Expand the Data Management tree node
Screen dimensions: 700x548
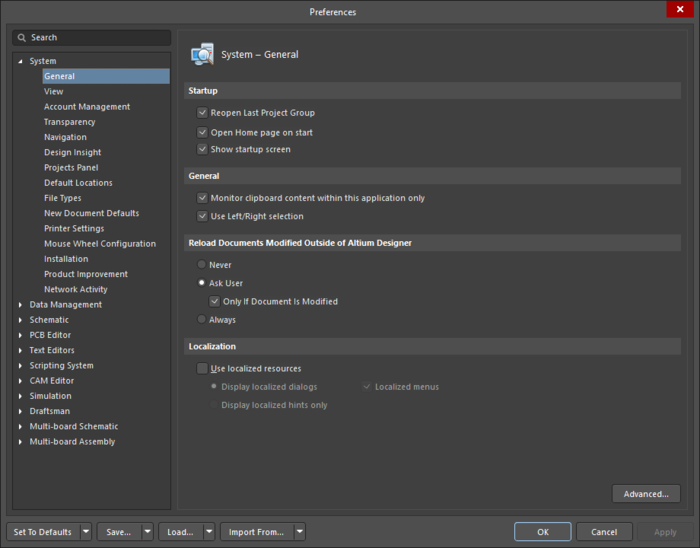click(20, 305)
